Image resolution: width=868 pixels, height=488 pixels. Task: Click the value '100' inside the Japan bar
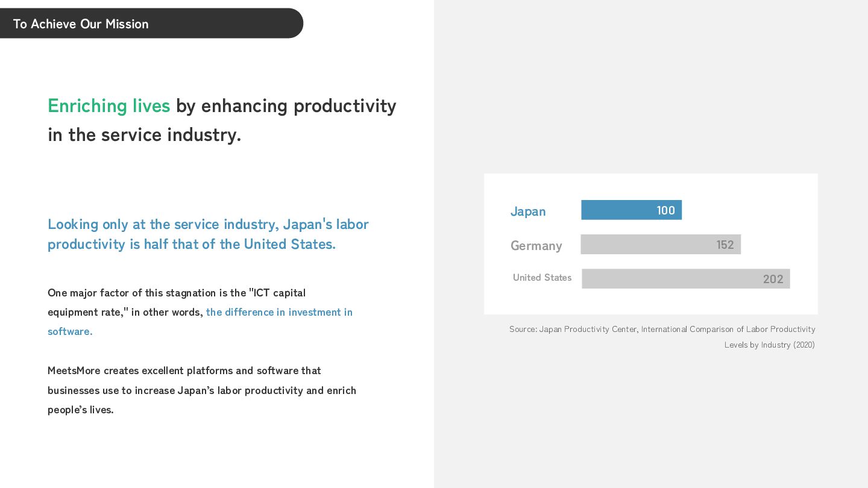pyautogui.click(x=665, y=210)
